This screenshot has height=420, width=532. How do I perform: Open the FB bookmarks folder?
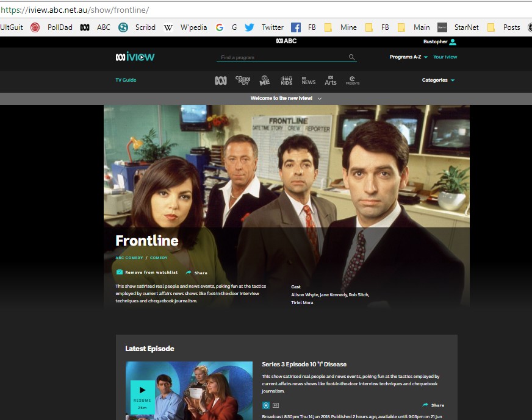click(377, 27)
